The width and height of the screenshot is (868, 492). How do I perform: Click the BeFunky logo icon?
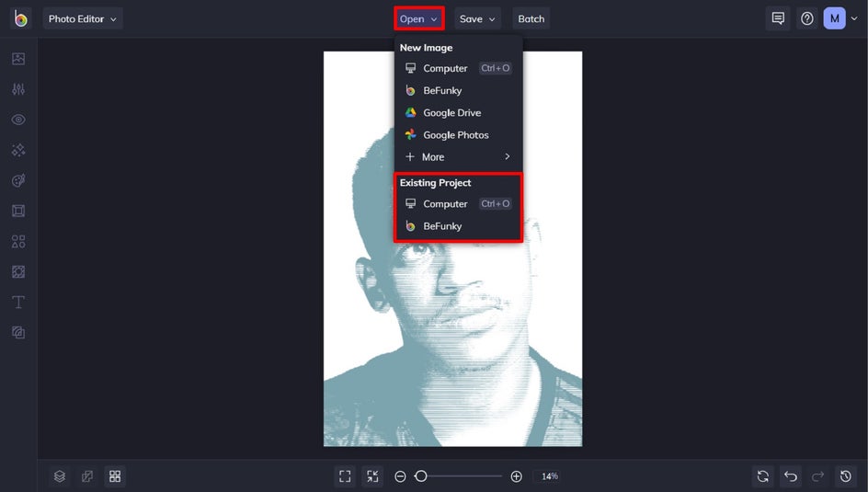point(20,18)
